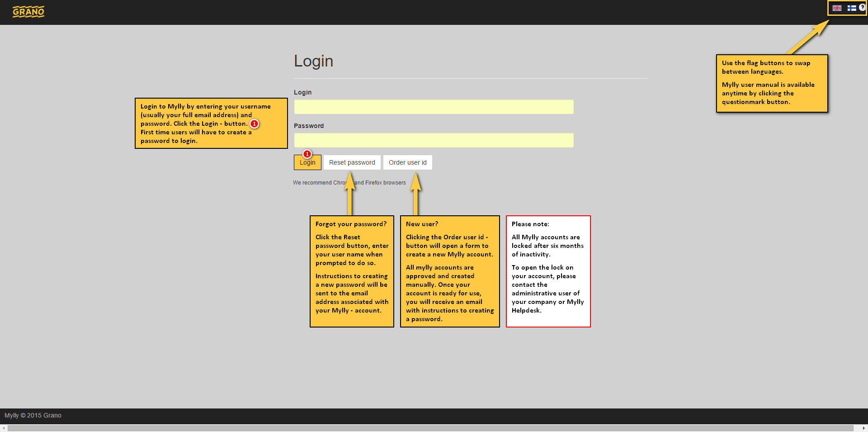Click the scrollbar right arrow
The width and height of the screenshot is (868, 432).
(863, 428)
